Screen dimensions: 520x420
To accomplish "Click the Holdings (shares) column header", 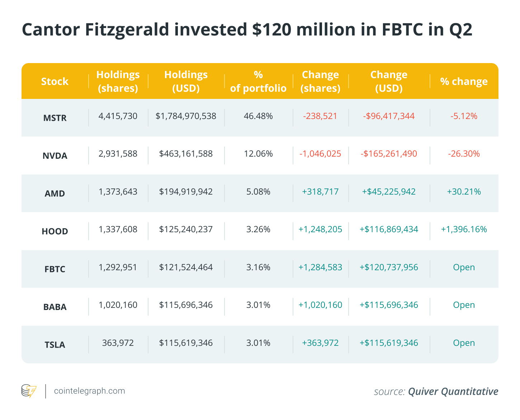I will (x=118, y=81).
